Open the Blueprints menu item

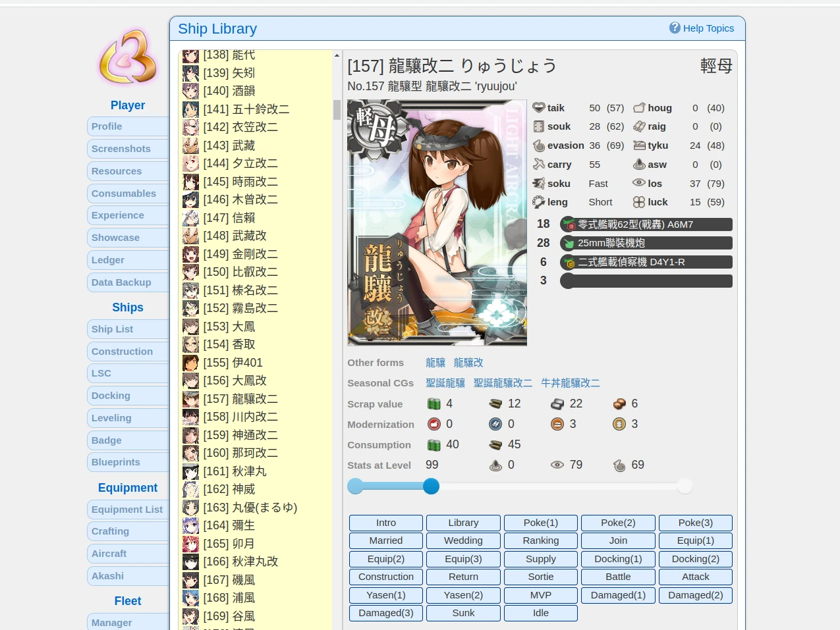pos(128,462)
